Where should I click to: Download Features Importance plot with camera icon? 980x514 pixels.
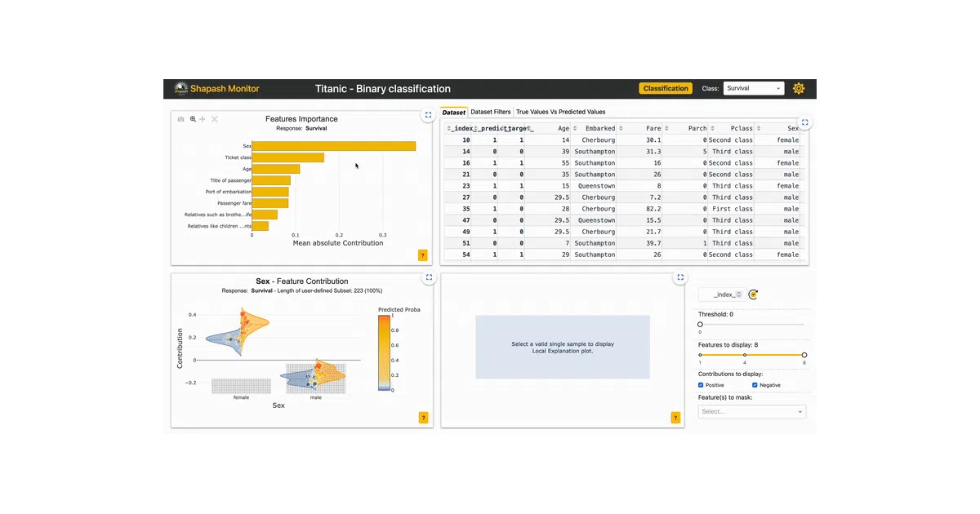tap(181, 119)
